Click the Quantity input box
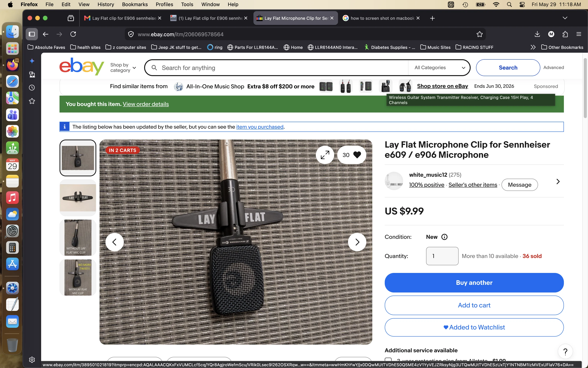This screenshot has height=368, width=588. pyautogui.click(x=442, y=256)
